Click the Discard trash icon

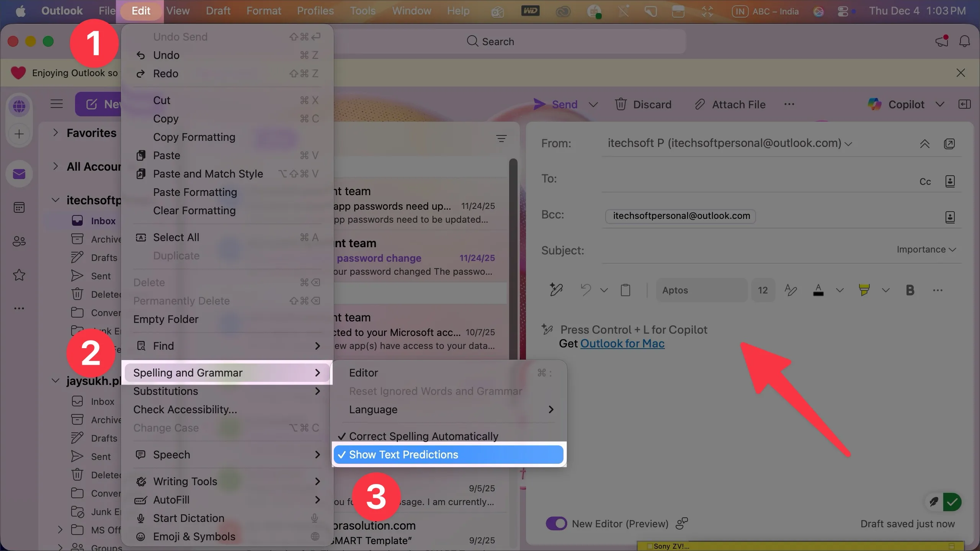click(x=621, y=104)
